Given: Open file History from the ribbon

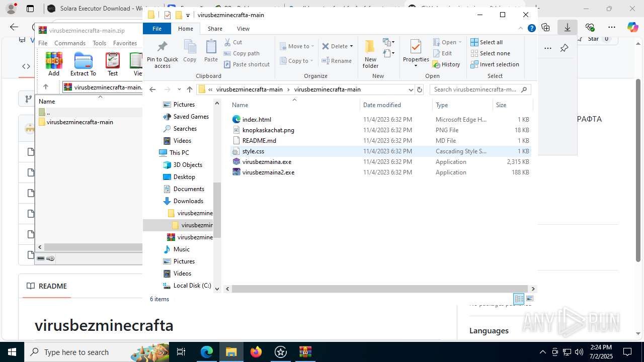Looking at the screenshot, I should 446,64.
